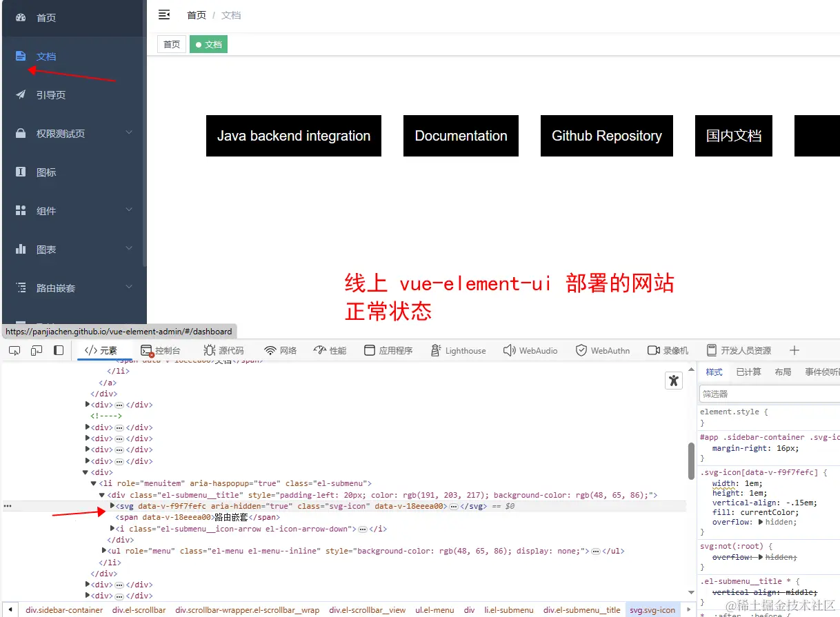Open the 国内文档 button
This screenshot has height=617, width=840.
tap(734, 136)
